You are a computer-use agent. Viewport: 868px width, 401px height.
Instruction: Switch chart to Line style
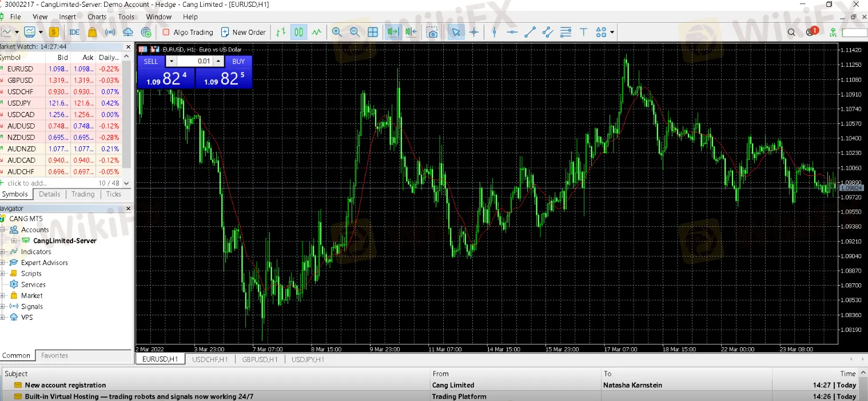tap(316, 32)
